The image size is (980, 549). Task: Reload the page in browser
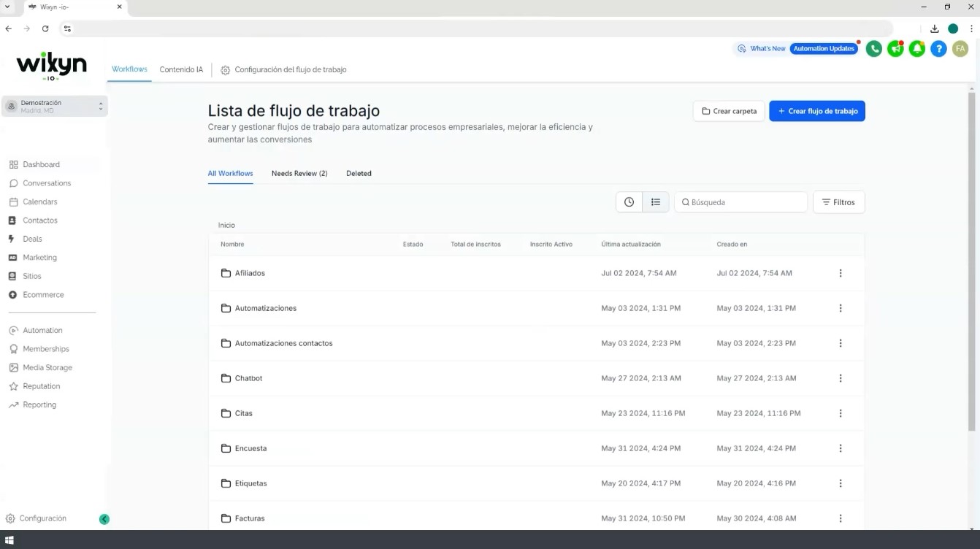pyautogui.click(x=45, y=28)
